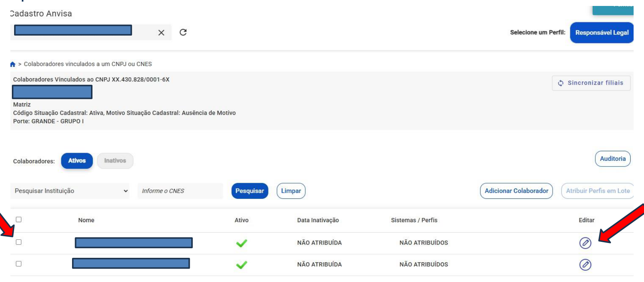This screenshot has height=282, width=644.
Task: Click the Data Inativação column header
Action: 318,220
